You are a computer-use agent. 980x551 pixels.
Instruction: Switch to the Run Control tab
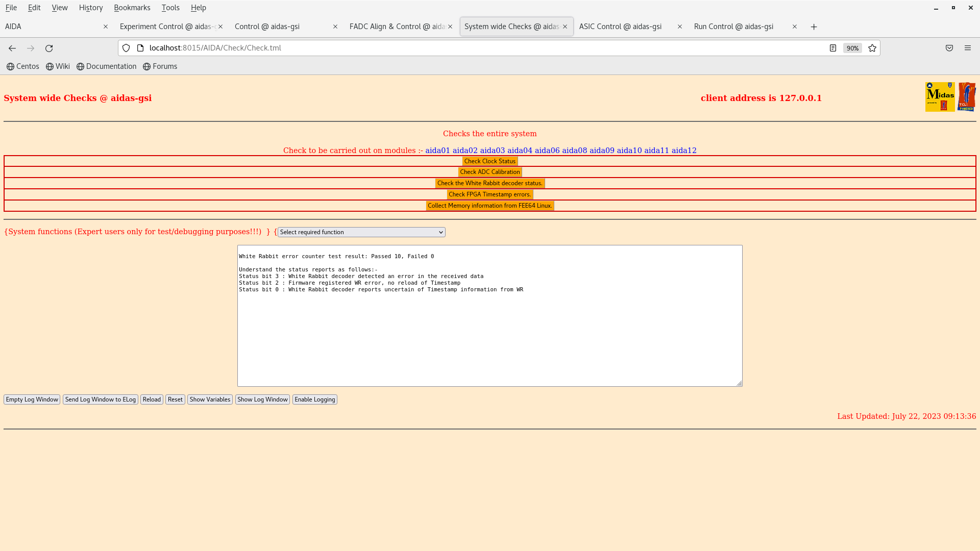(x=733, y=27)
